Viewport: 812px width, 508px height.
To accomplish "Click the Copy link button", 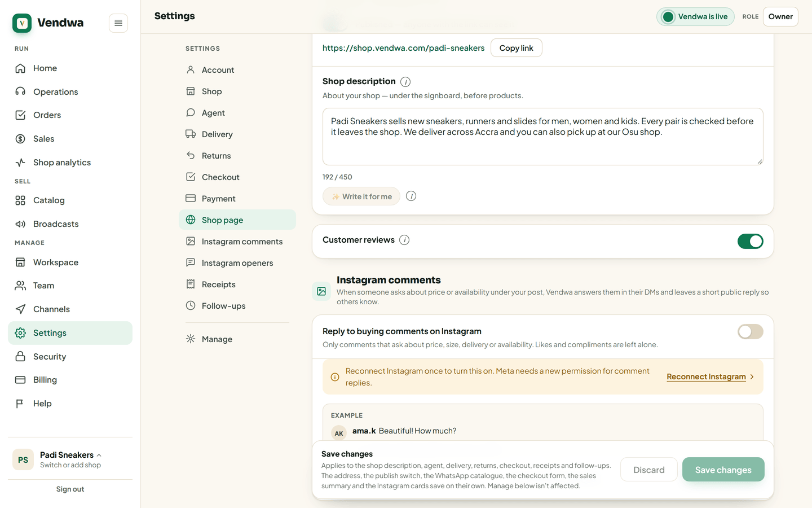I will click(x=517, y=48).
